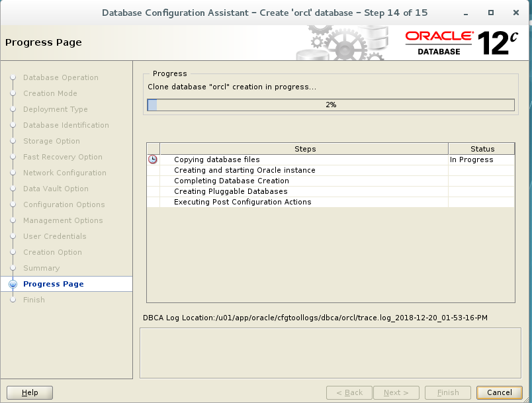The width and height of the screenshot is (532, 403).
Task: Click the Cancel button
Action: (x=499, y=392)
